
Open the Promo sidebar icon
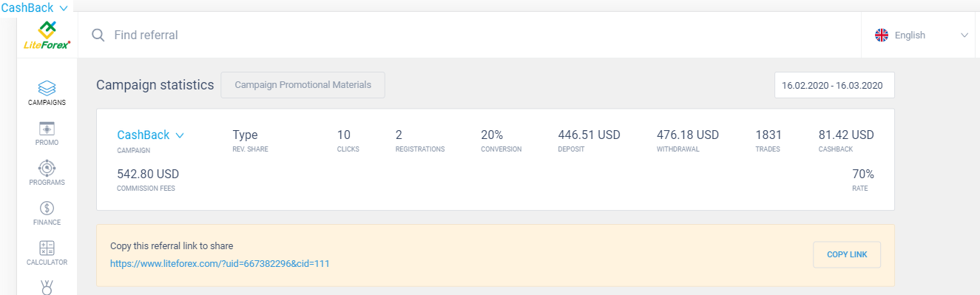[x=47, y=129]
